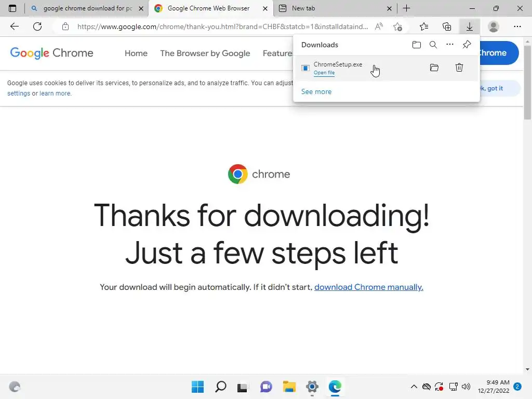This screenshot has width=532, height=399.
Task: Open the Chat app on taskbar
Action: (x=266, y=387)
